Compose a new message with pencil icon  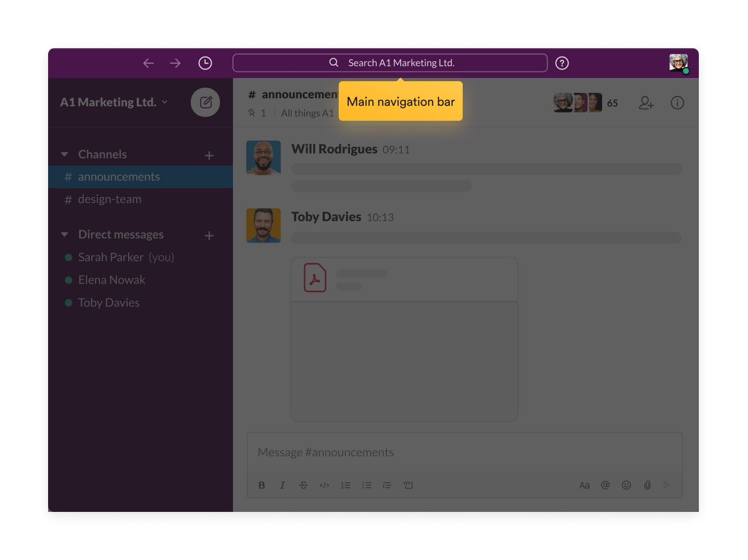[206, 102]
